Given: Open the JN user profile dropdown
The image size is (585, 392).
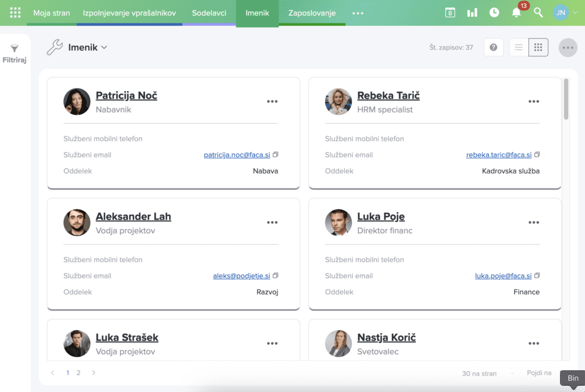Looking at the screenshot, I should (564, 13).
